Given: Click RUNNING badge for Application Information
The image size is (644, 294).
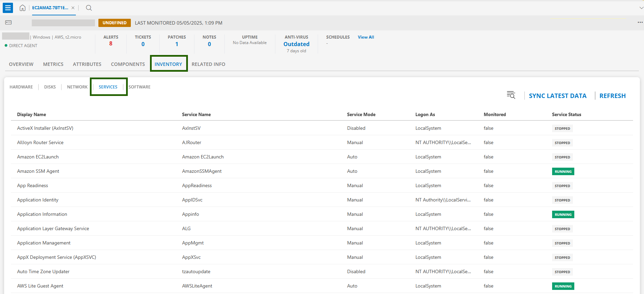Looking at the screenshot, I should pyautogui.click(x=563, y=214).
